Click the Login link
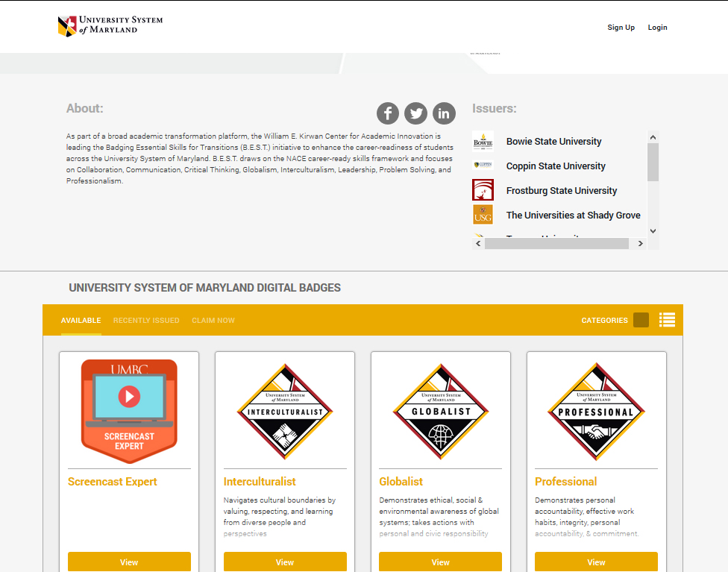The image size is (728, 572). [x=657, y=28]
